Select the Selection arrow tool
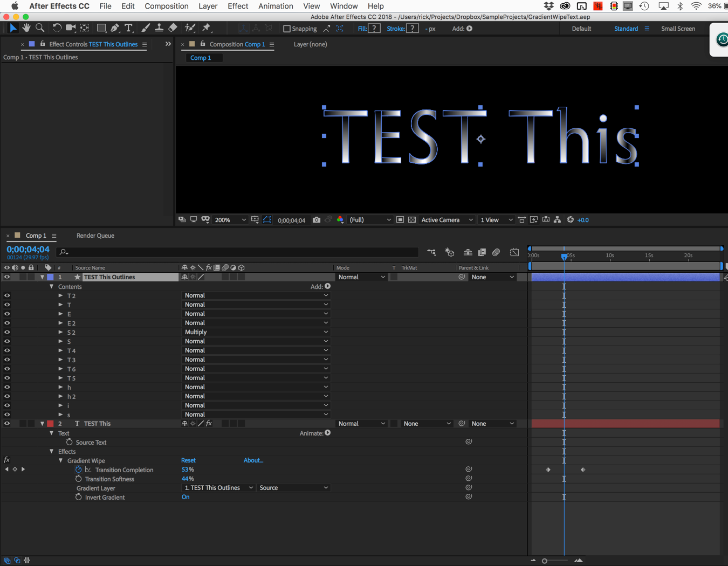The width and height of the screenshot is (728, 566). pyautogui.click(x=13, y=28)
